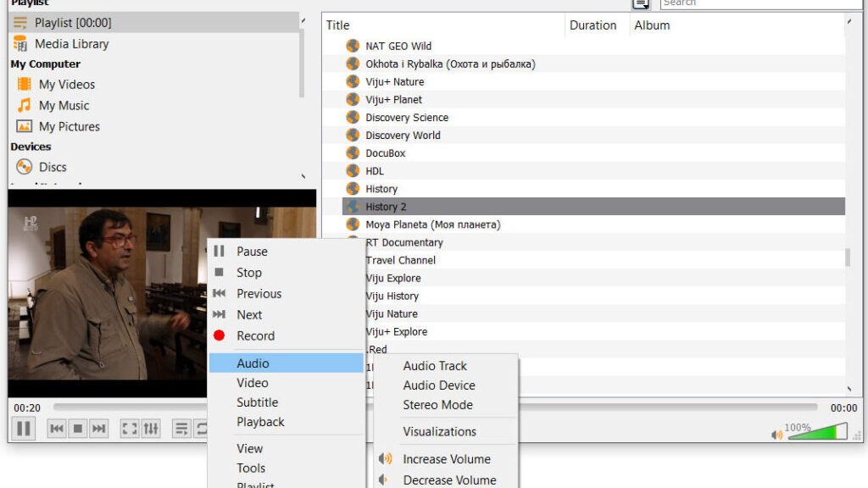Image resolution: width=868 pixels, height=488 pixels.
Task: Toggle fullscreen video button
Action: [130, 428]
